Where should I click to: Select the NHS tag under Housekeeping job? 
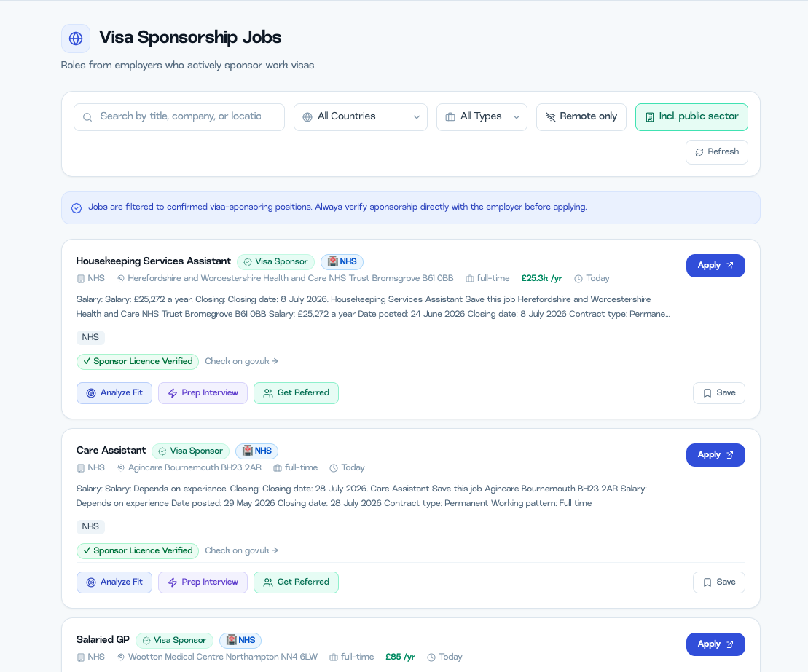pos(90,337)
